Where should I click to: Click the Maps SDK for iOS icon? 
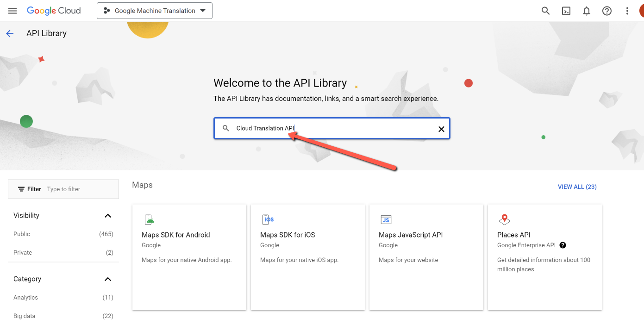click(268, 219)
